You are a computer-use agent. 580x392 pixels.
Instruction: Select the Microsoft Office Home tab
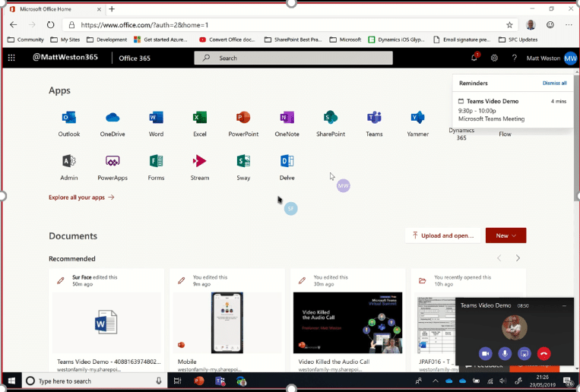(x=55, y=9)
